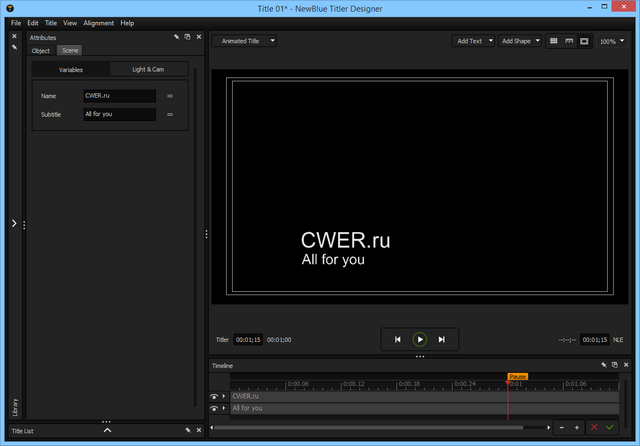This screenshot has width=640, height=446.
Task: Open the Alignment menu
Action: pos(98,22)
